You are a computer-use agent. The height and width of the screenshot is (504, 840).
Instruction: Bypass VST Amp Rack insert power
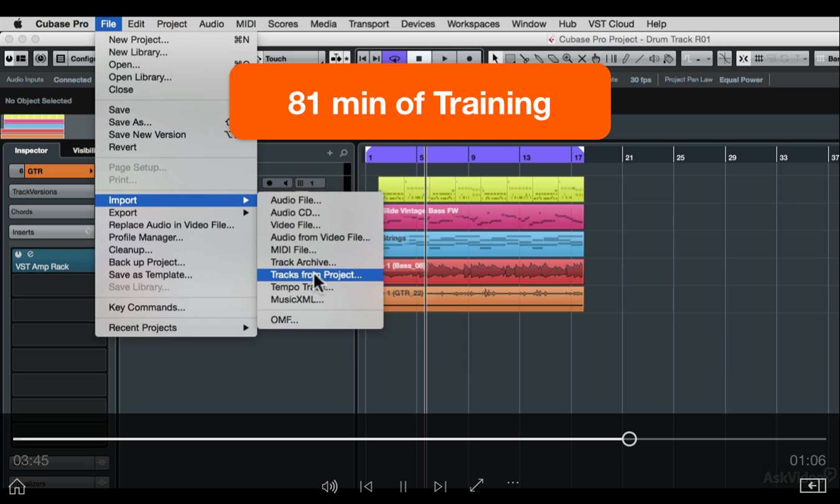(18, 254)
